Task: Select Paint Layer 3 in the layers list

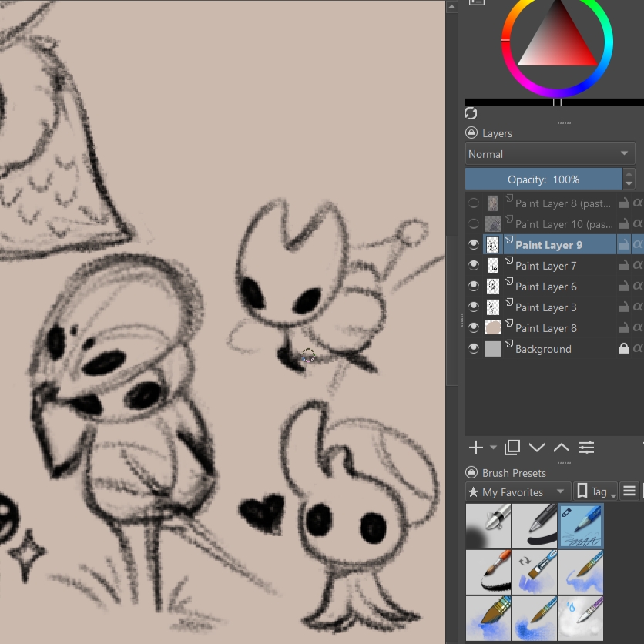Action: [545, 307]
